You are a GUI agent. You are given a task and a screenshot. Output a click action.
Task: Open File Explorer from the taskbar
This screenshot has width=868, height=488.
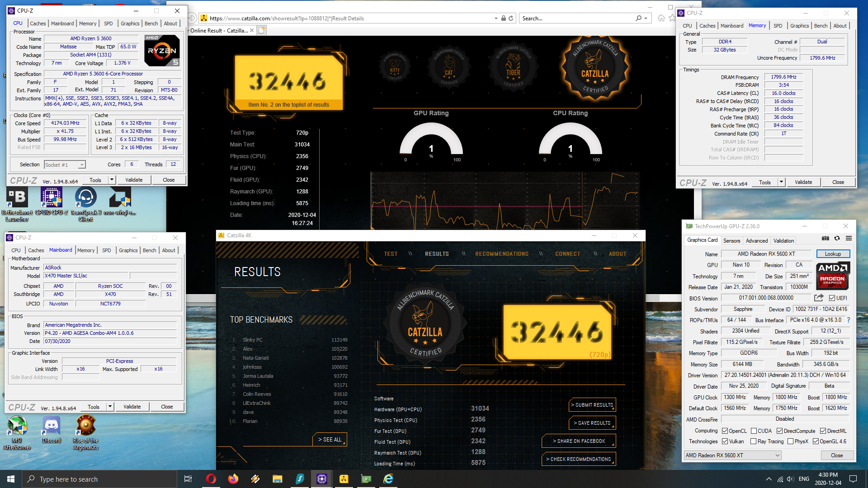278,479
